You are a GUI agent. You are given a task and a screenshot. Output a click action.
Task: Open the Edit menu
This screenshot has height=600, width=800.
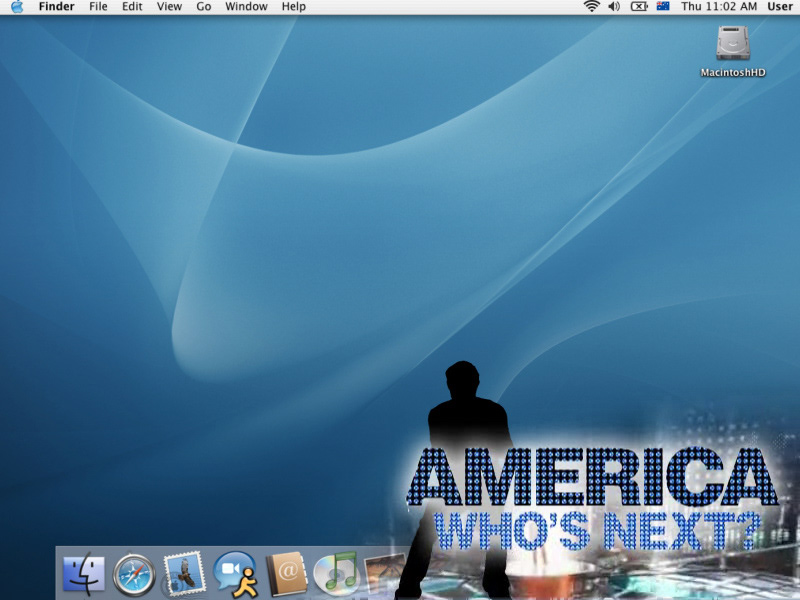(132, 7)
